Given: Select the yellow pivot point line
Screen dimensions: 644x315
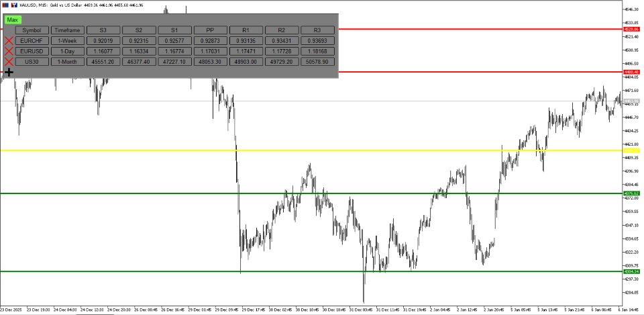Looking at the screenshot, I should tap(311, 150).
